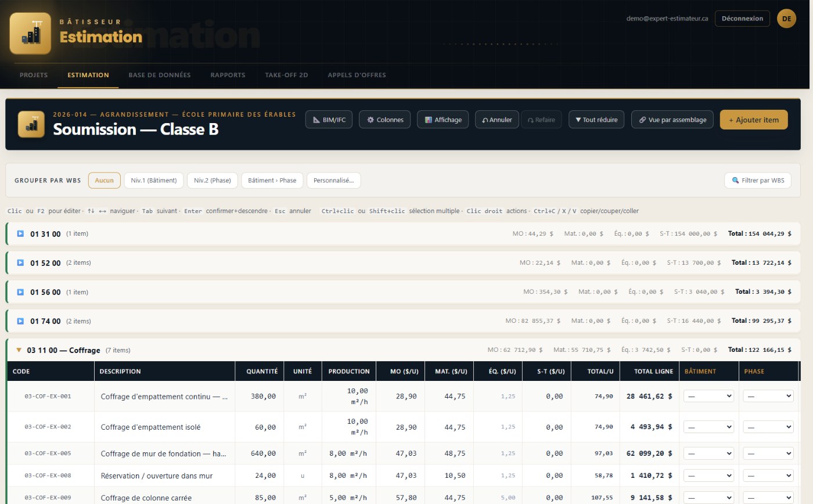Collapse the 03 11 00 — Coffrage section

pos(19,350)
